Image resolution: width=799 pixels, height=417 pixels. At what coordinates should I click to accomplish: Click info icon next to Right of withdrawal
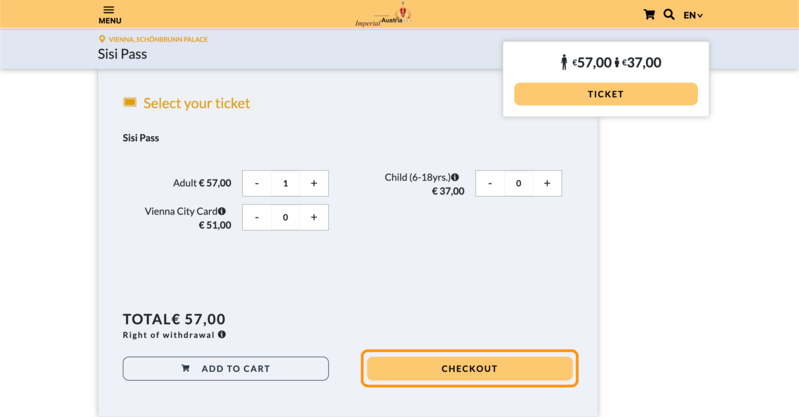tap(222, 335)
